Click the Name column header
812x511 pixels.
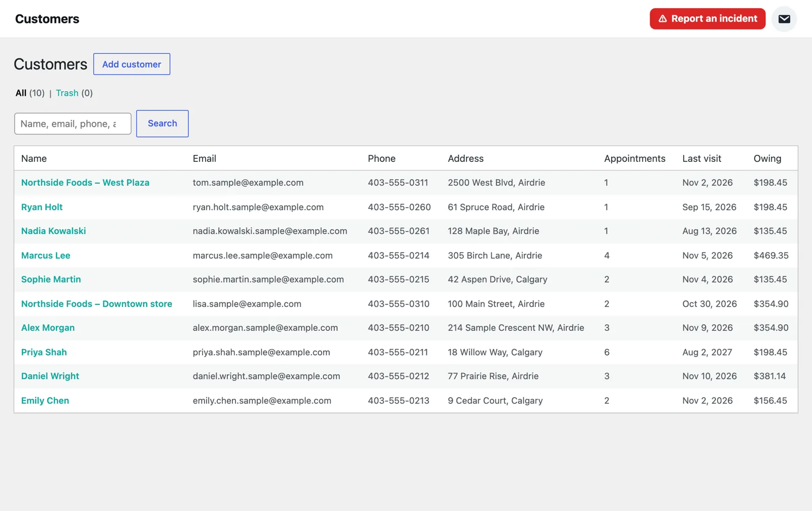point(34,158)
